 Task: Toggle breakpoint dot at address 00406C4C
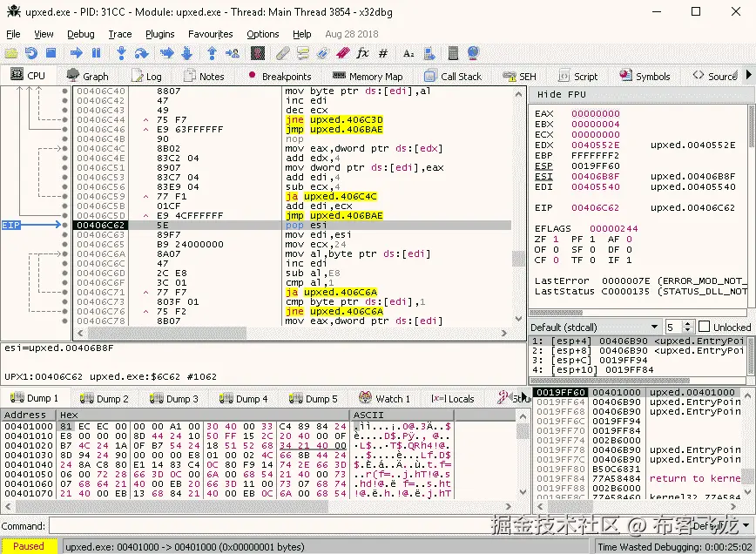(64, 148)
